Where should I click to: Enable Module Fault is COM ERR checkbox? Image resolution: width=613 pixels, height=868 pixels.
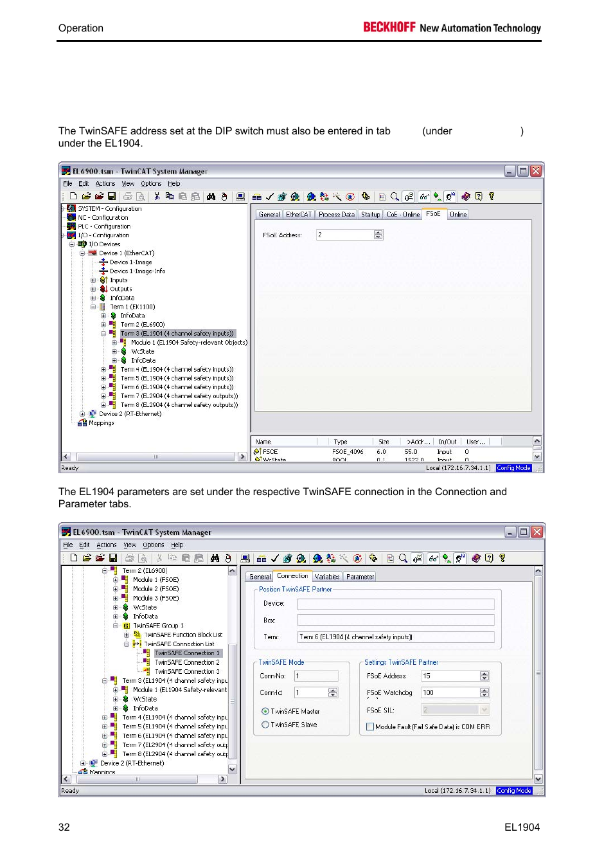[x=370, y=727]
